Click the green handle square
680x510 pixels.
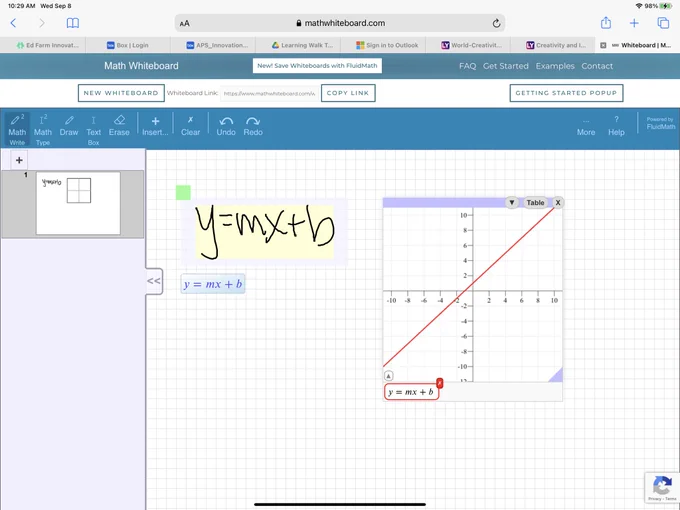pos(183,193)
